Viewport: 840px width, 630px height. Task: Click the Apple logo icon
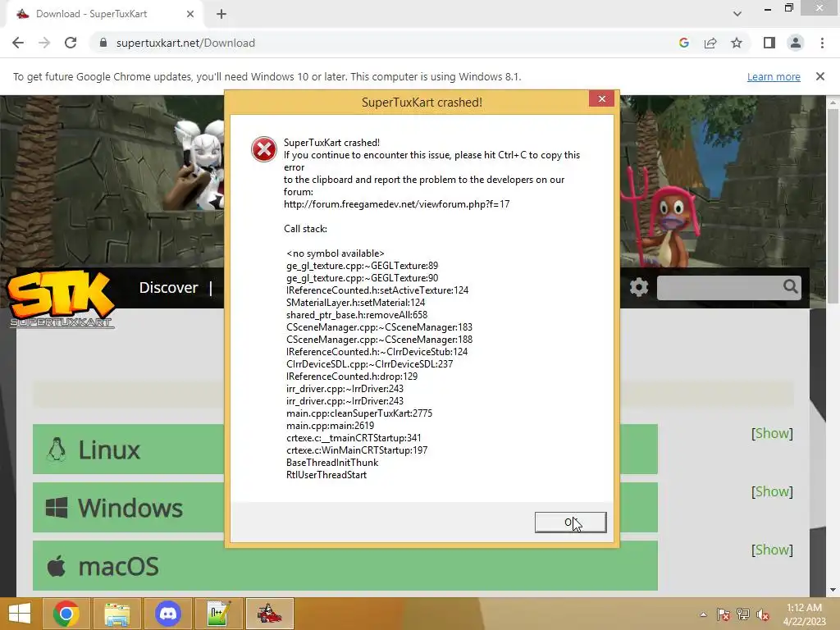pyautogui.click(x=57, y=566)
